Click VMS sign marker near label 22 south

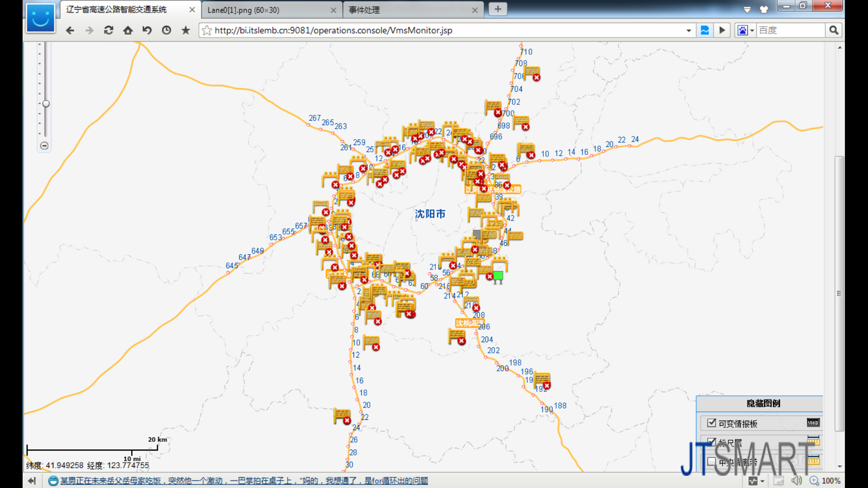tap(343, 416)
